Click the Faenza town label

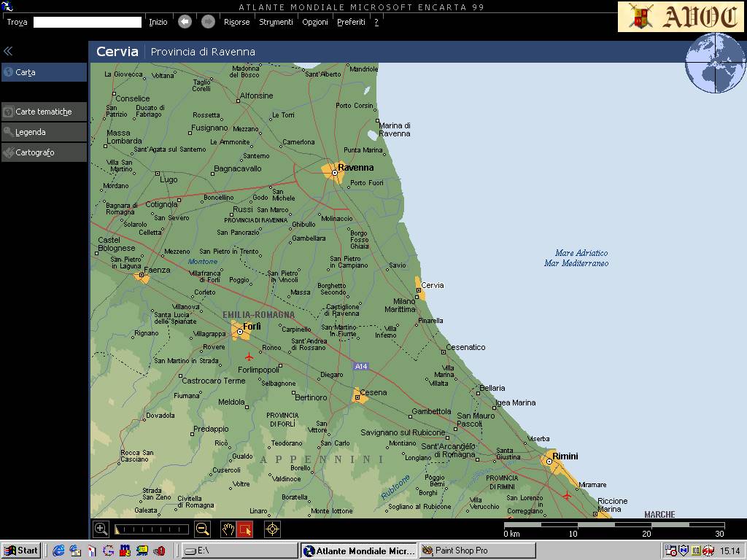coord(157,270)
